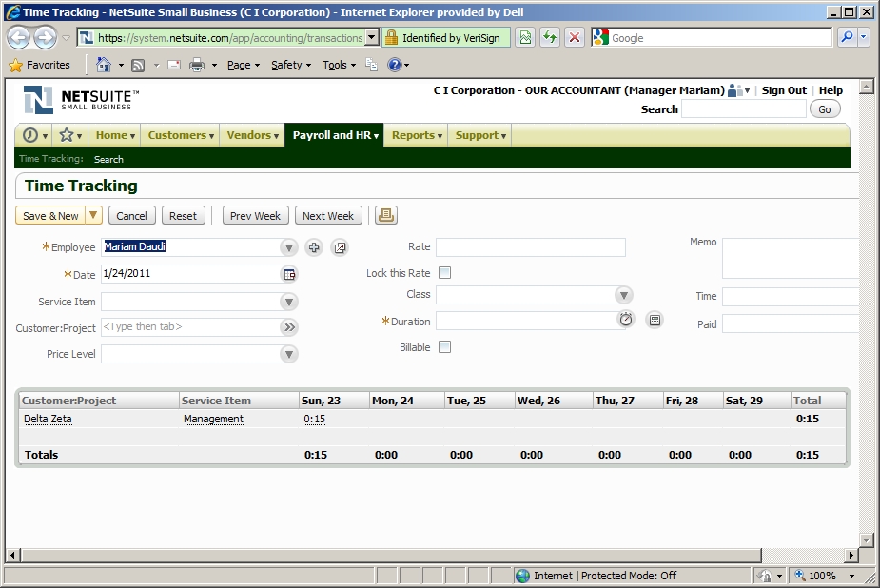Click the Memo text area
Screen dimensions: 880x588
coord(791,258)
